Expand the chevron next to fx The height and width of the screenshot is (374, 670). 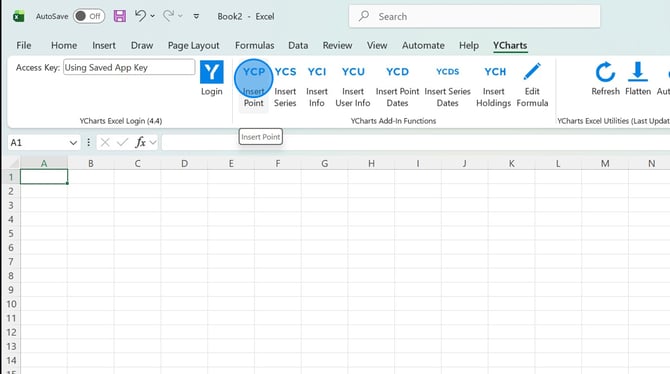click(153, 142)
